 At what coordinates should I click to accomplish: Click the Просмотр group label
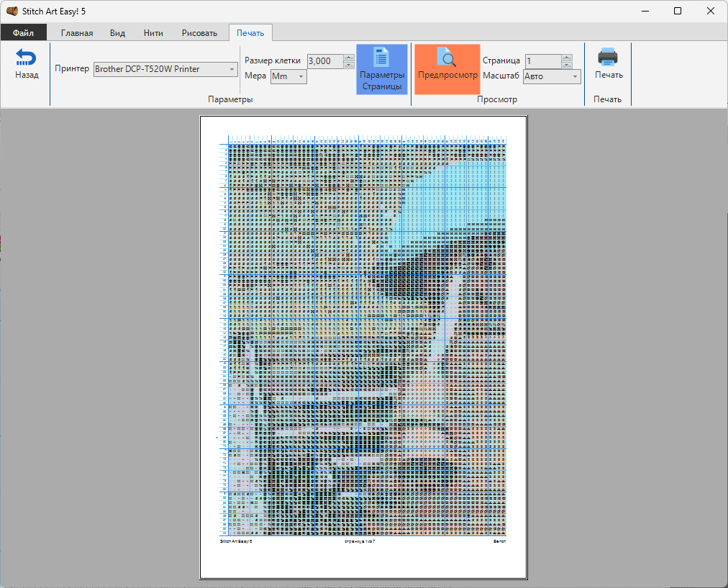497,99
